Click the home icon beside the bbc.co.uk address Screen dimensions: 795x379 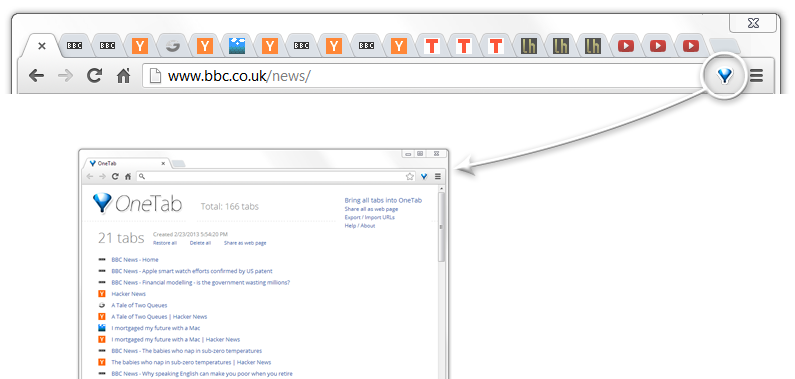123,76
